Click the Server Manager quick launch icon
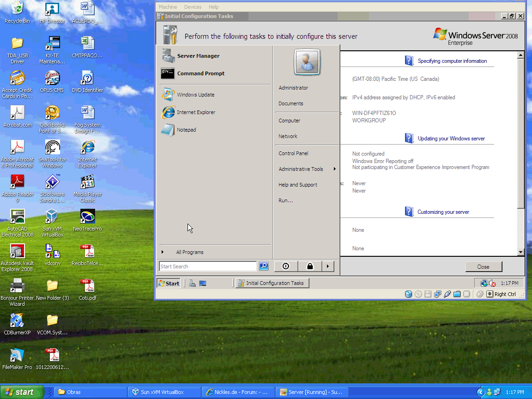Screen dimensions: 532x399 pos(193,283)
